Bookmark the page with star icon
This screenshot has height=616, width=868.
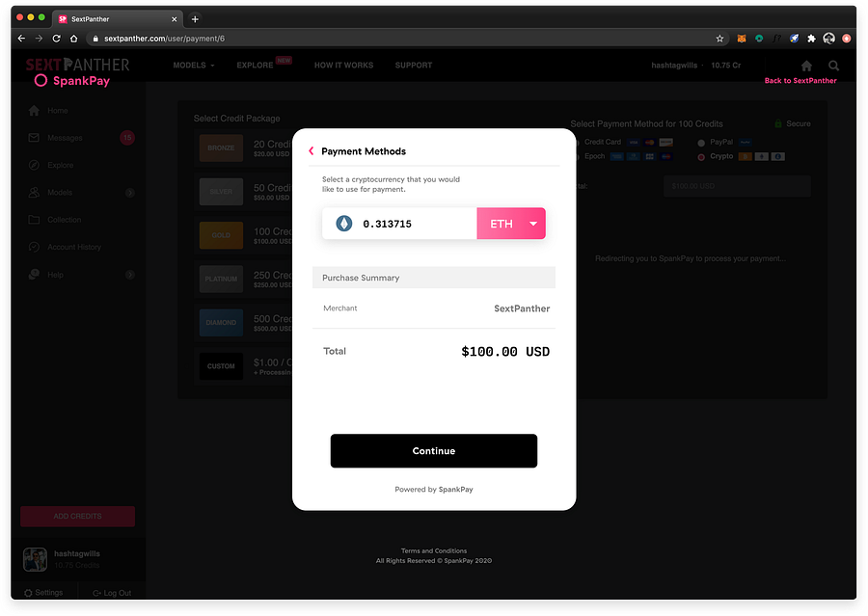click(x=719, y=39)
